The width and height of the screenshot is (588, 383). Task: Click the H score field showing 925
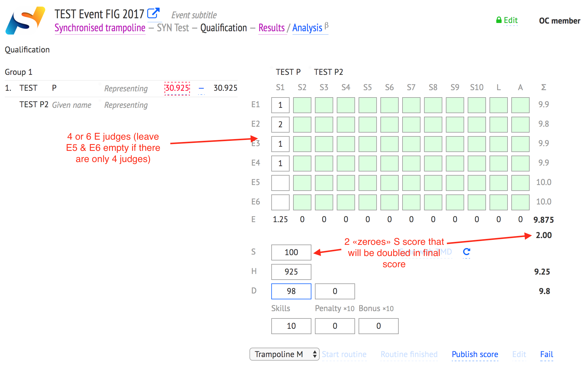(x=291, y=272)
